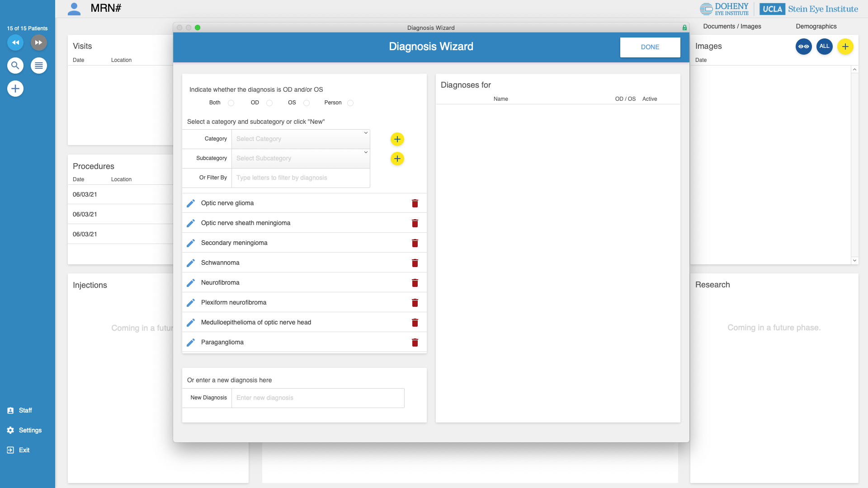Click the New Diagnosis text field

tap(317, 398)
